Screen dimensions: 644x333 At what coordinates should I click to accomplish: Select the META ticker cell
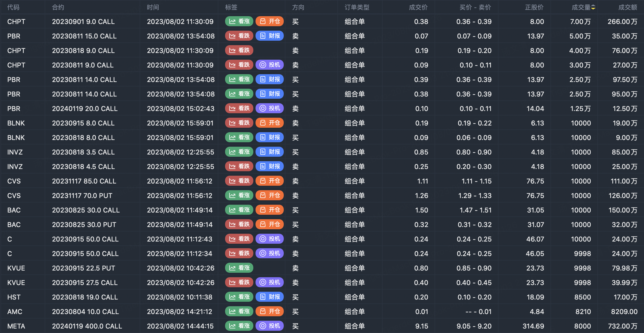pyautogui.click(x=16, y=326)
